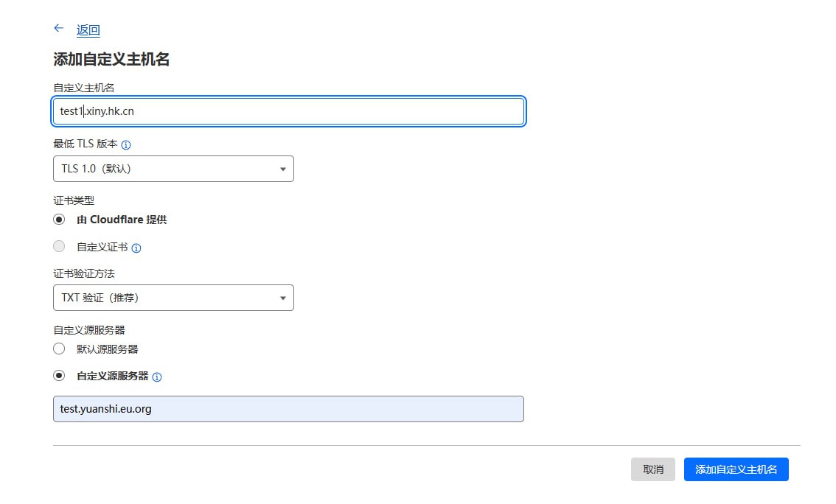836x504 pixels.
Task: Choose the 自定义证书 radio button
Action: pos(59,247)
